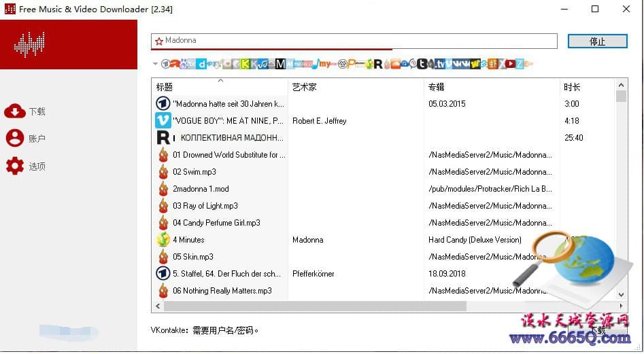Click artist 'Robert E. Jeffrey' cell
Viewport: 644px width, 354px height.
pos(320,120)
